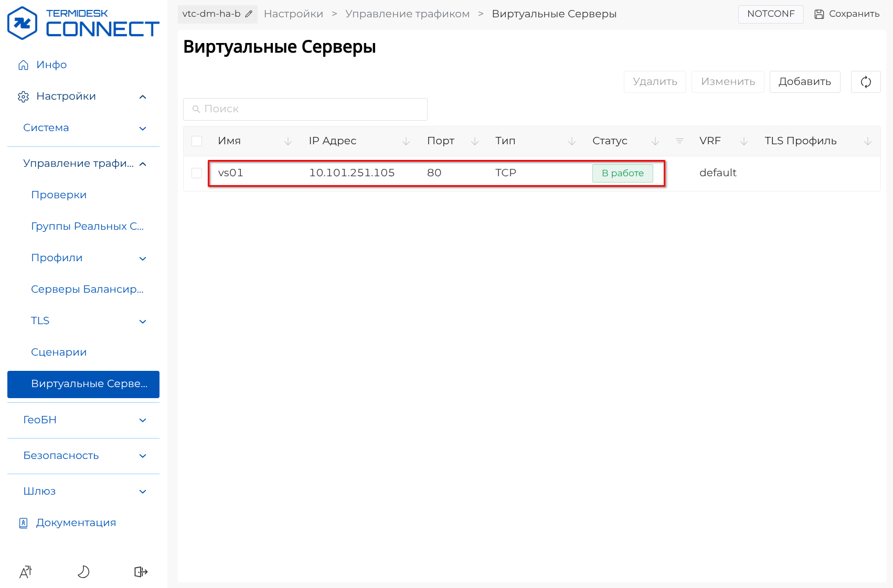Toggle dark mode with the moon icon
893x588 pixels.
[x=83, y=571]
